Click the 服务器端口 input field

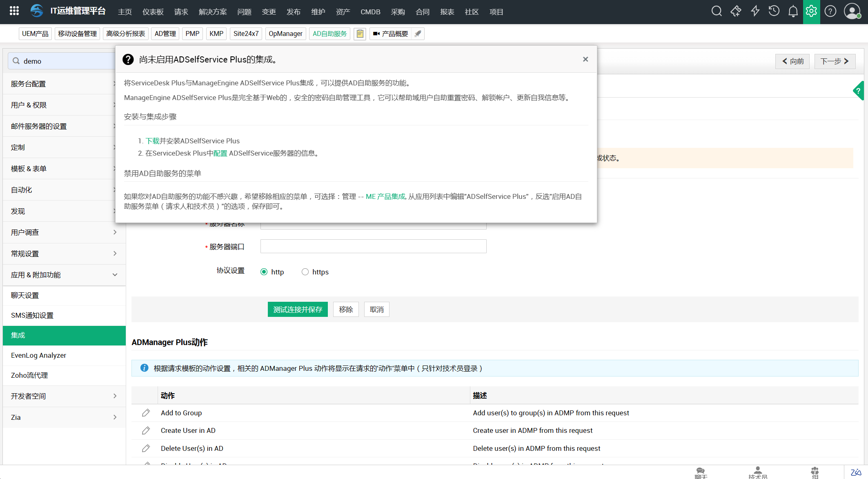click(x=373, y=246)
